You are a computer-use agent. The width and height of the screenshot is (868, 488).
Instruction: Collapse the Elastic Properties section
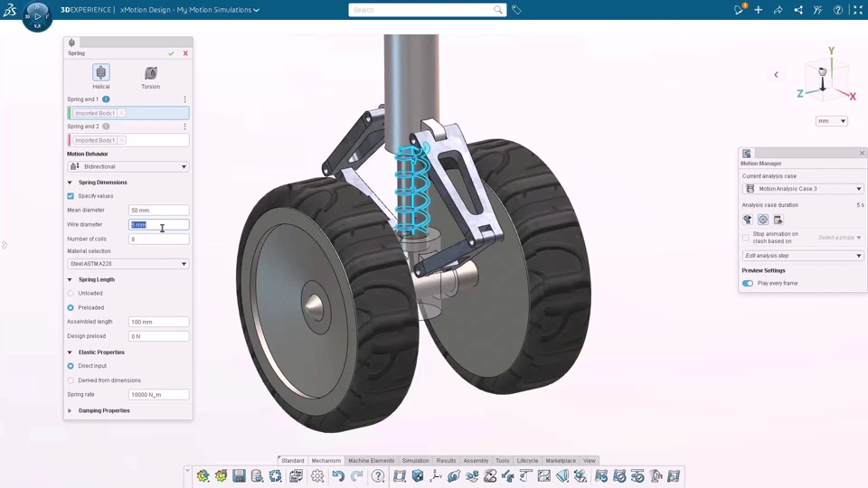pyautogui.click(x=70, y=352)
